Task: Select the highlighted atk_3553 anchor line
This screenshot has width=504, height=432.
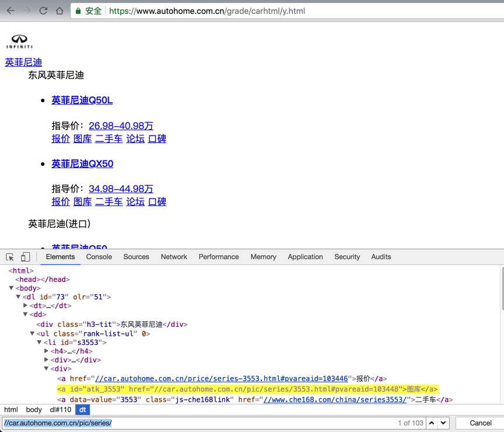Action: 247,389
